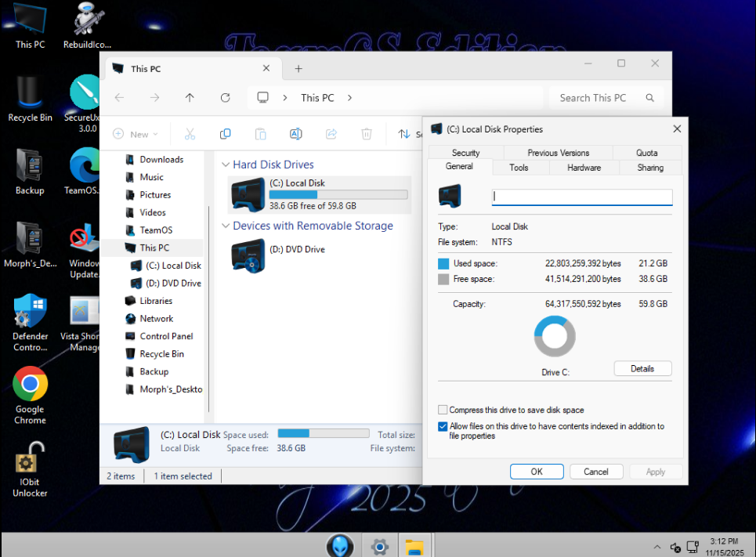
Task: Click the Cancel button in Properties
Action: [x=595, y=472]
